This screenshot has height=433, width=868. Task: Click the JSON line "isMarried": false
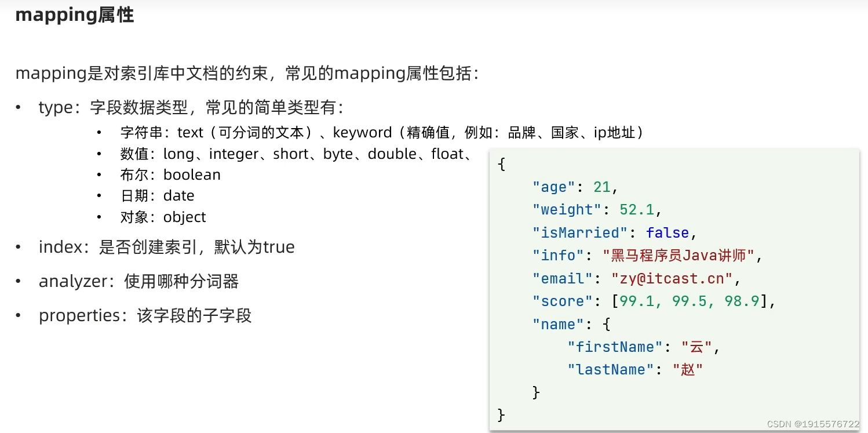(614, 233)
